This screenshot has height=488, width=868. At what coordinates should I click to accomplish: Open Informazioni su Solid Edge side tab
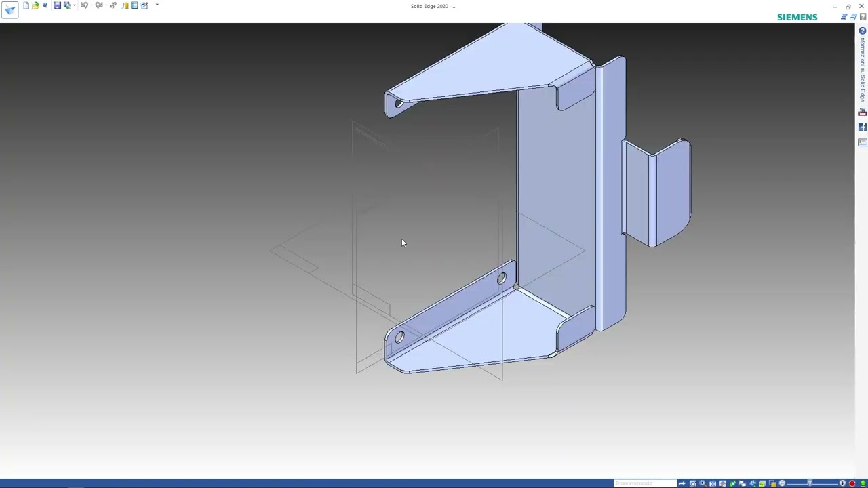(x=863, y=64)
